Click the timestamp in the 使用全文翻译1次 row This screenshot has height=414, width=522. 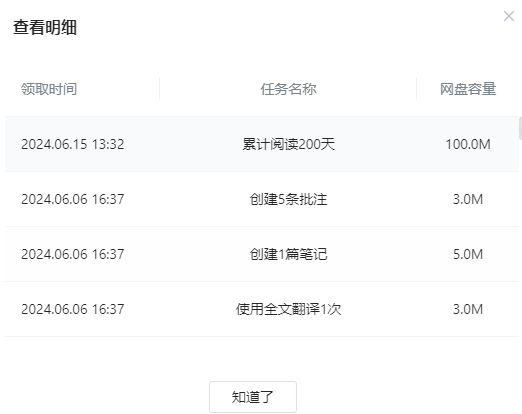pos(73,309)
